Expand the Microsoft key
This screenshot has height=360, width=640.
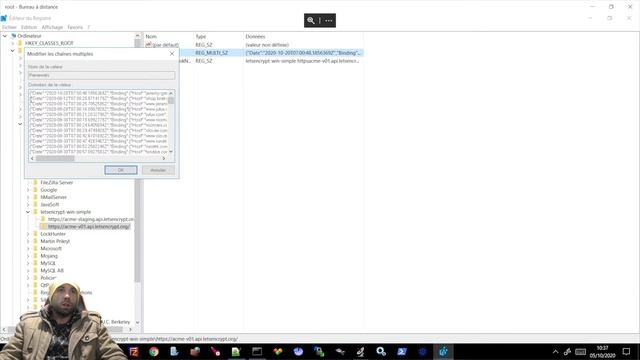click(28, 249)
